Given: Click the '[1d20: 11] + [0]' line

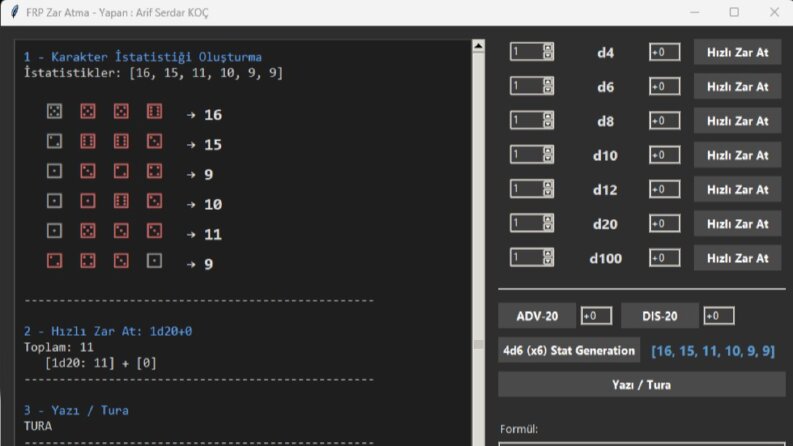Looking at the screenshot, I should [x=101, y=363].
